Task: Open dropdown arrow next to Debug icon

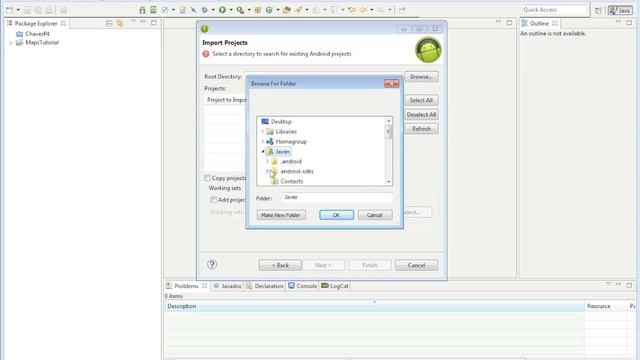Action: [x=213, y=10]
